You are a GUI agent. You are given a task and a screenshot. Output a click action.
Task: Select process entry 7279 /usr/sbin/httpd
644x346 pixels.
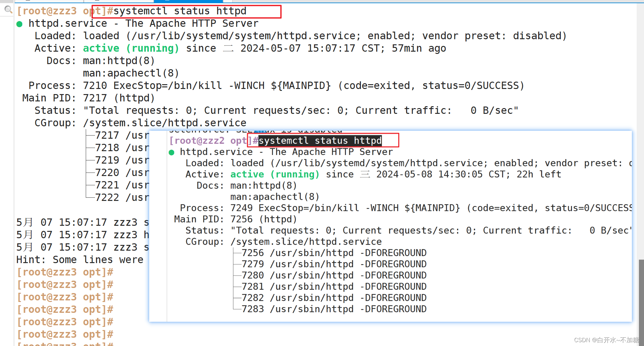point(333,264)
